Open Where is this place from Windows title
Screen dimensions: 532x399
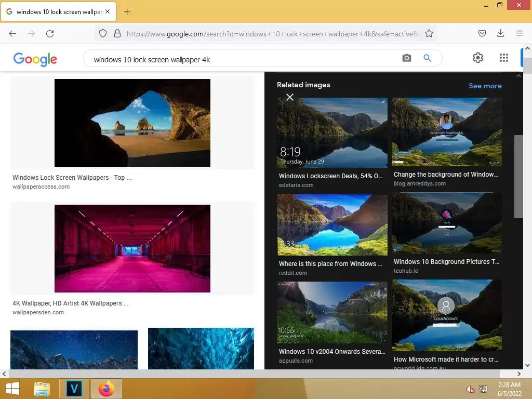coord(330,264)
